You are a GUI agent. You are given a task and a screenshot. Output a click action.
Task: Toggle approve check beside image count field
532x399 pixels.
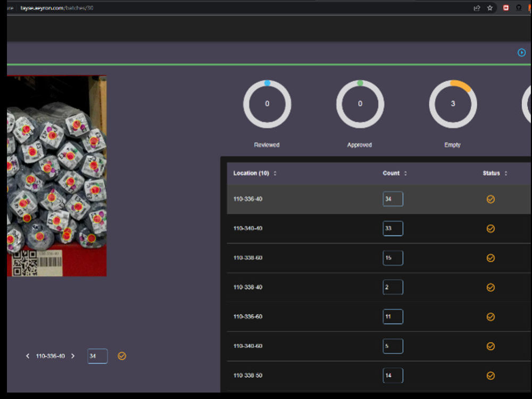122,356
